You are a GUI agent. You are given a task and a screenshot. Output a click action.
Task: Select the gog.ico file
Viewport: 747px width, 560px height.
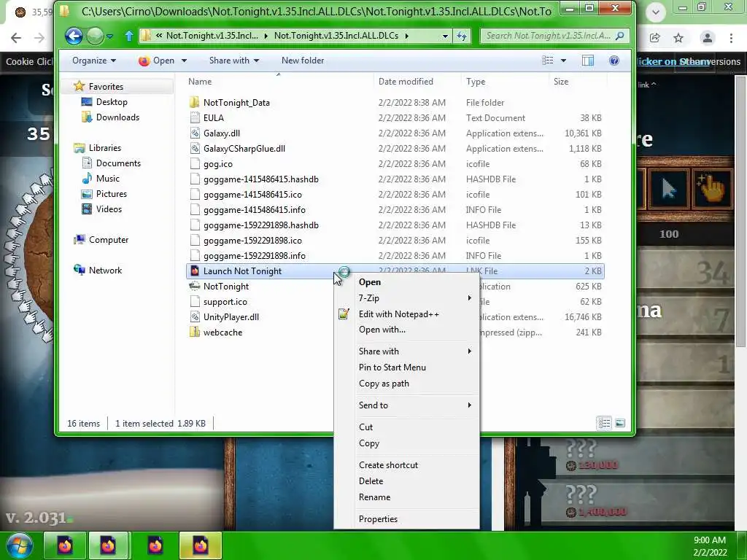click(217, 164)
